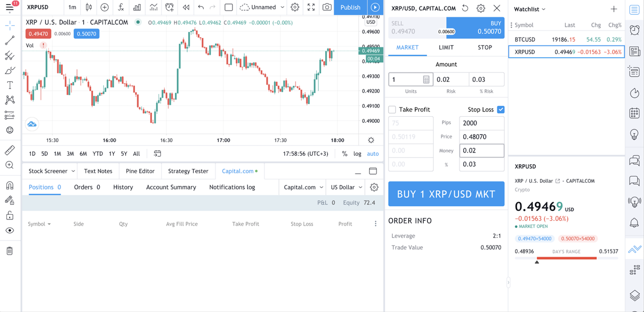Switch to the LIMIT order tab
Viewport: 644px width, 312px height.
pos(446,47)
